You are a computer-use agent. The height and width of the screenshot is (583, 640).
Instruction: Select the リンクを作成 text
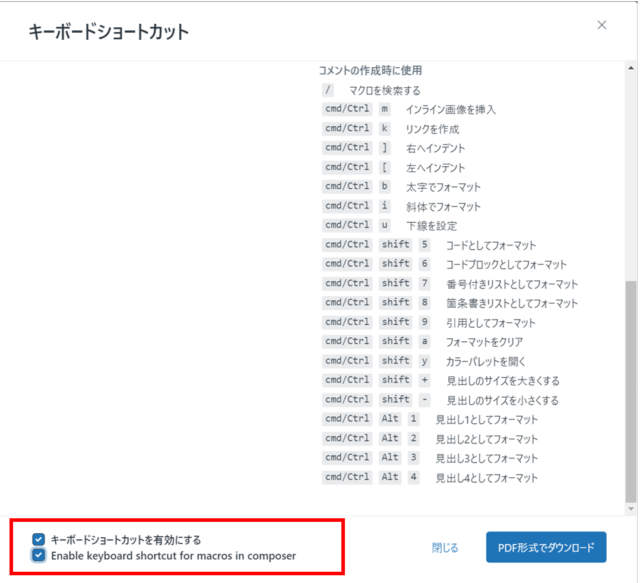[x=432, y=129]
